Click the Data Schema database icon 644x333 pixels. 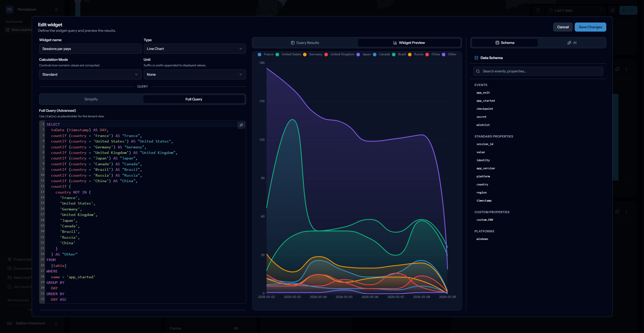476,58
